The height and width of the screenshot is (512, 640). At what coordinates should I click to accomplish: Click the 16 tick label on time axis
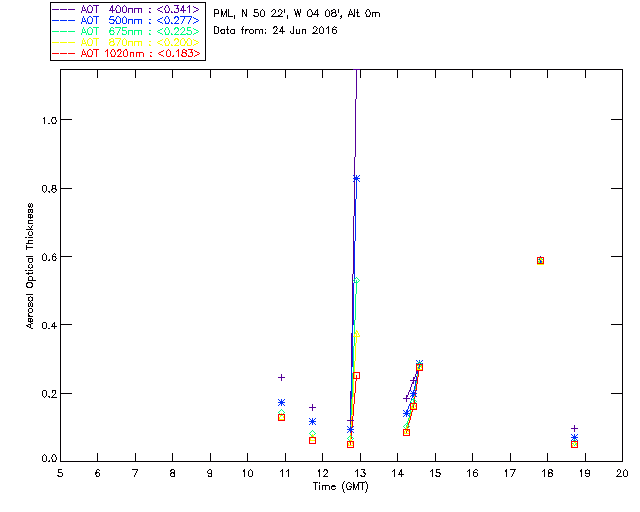tap(473, 473)
